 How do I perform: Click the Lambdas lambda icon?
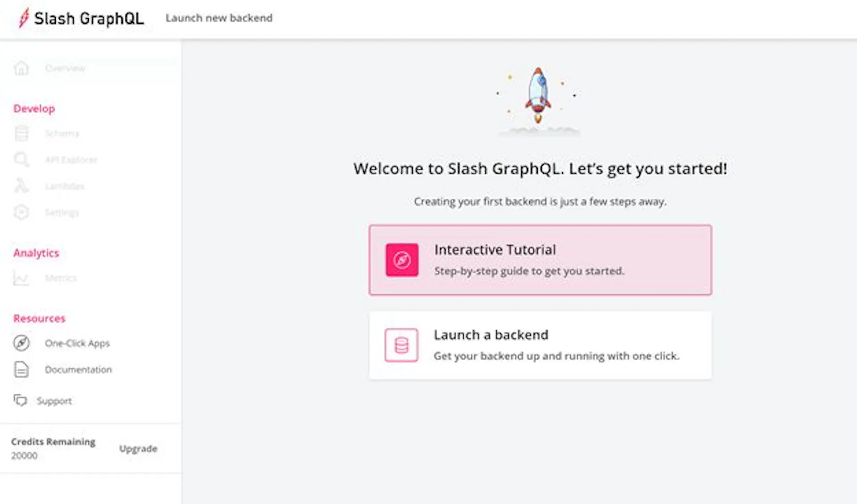[x=21, y=186]
